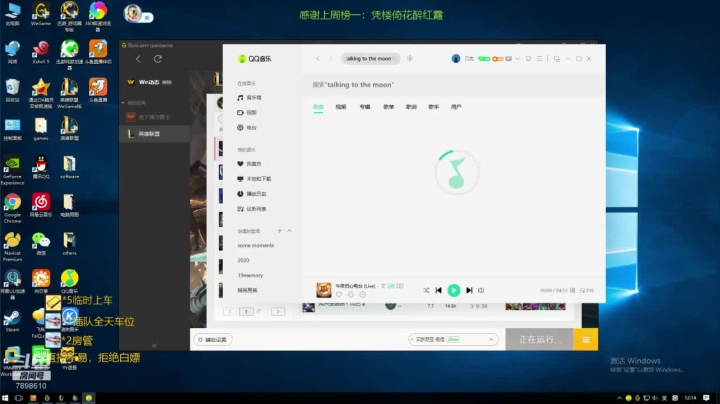This screenshot has height=404, width=720.
Task: Open the '19memory' playlist
Action: [250, 275]
